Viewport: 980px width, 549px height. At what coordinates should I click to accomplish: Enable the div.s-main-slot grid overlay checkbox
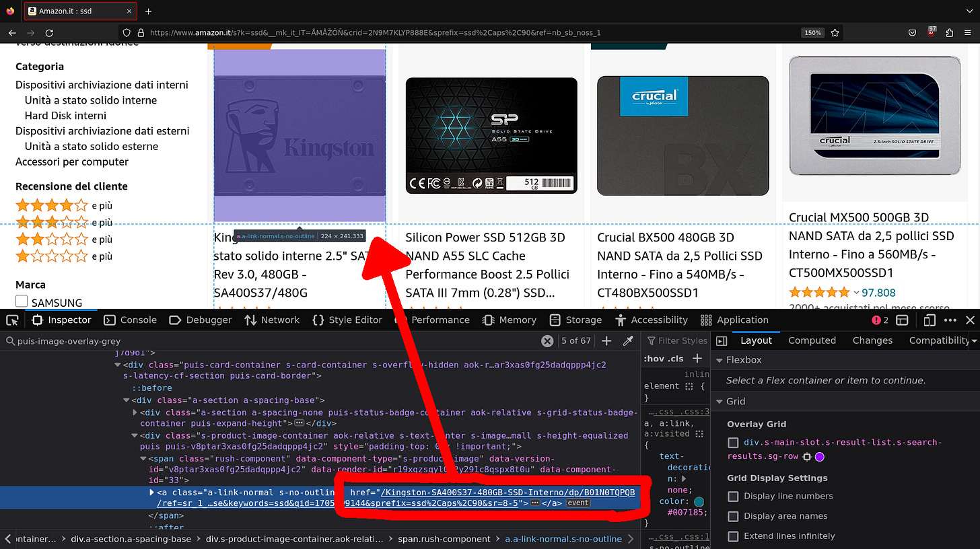(733, 442)
